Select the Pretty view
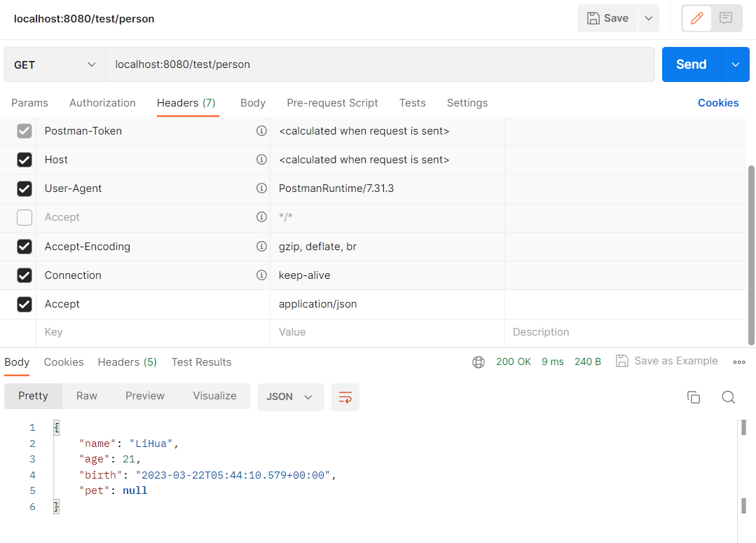 coord(33,396)
